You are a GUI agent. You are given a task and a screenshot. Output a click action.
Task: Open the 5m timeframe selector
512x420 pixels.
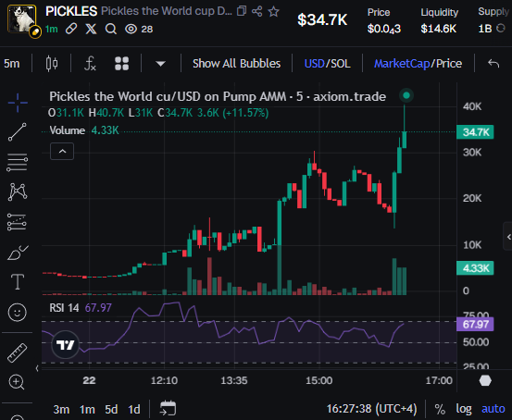12,63
